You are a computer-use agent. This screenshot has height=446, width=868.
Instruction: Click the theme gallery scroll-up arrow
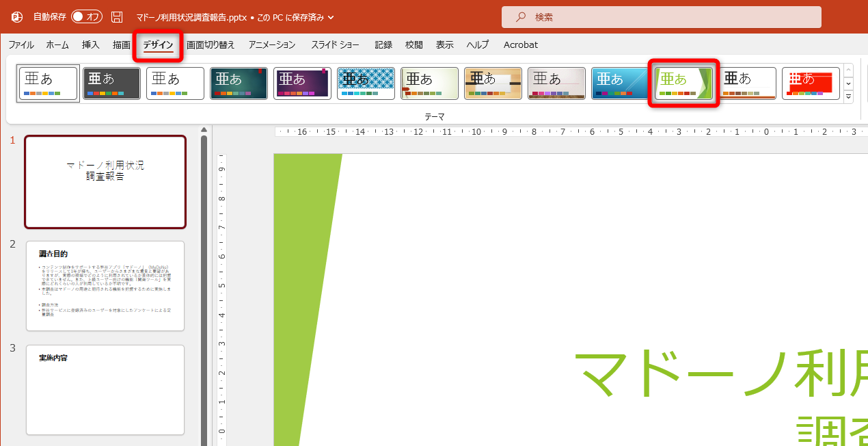(x=848, y=69)
